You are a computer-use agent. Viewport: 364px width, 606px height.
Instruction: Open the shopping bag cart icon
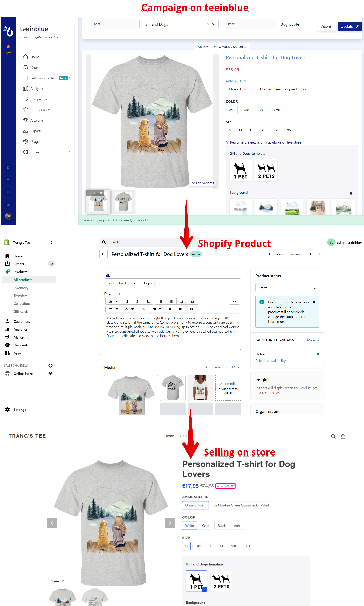pyautogui.click(x=343, y=436)
